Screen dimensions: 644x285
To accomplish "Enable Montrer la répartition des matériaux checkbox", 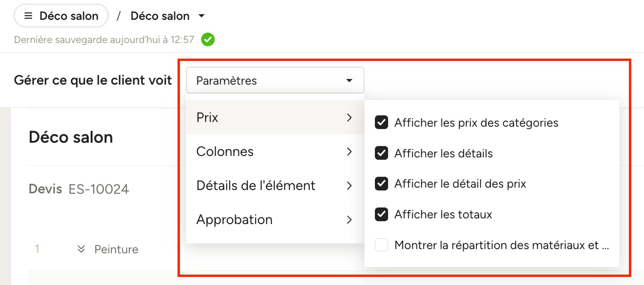I will (x=381, y=245).
